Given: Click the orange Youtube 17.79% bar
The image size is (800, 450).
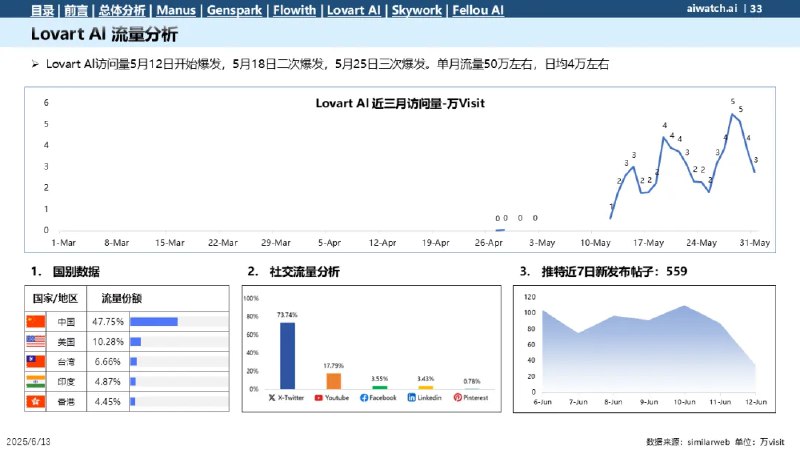Looking at the screenshot, I should tap(334, 381).
